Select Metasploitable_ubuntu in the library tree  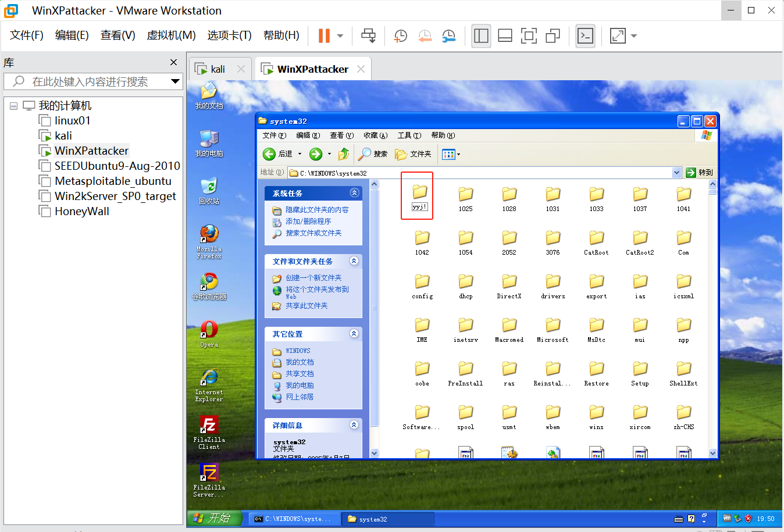pos(113,181)
